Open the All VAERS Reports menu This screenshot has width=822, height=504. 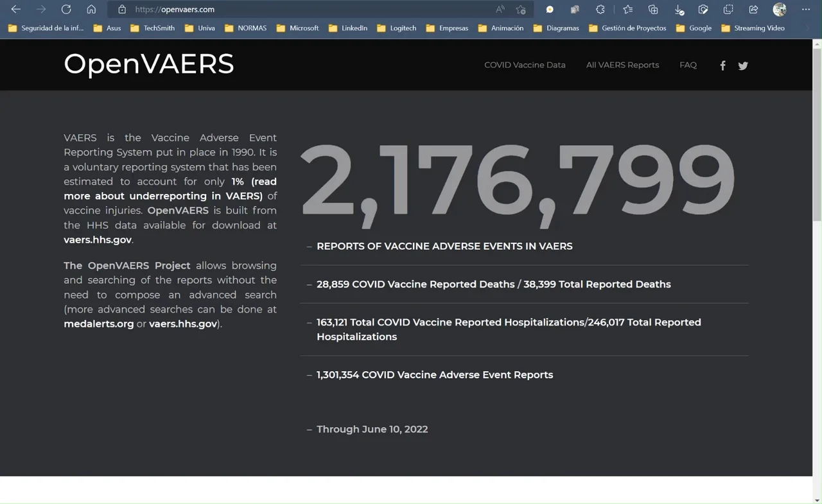[x=622, y=65]
